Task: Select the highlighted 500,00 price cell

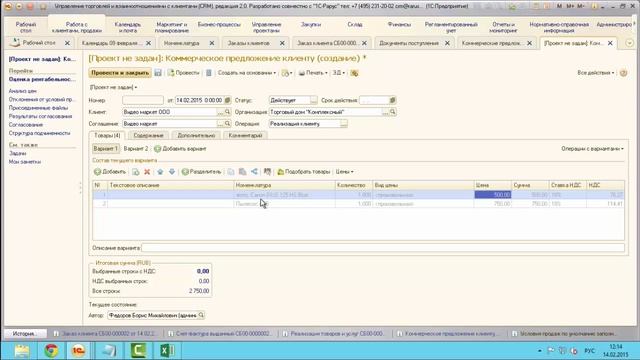Action: point(493,195)
